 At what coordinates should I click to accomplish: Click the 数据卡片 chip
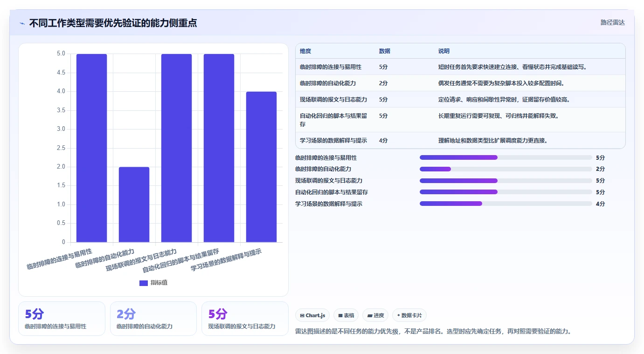click(409, 315)
